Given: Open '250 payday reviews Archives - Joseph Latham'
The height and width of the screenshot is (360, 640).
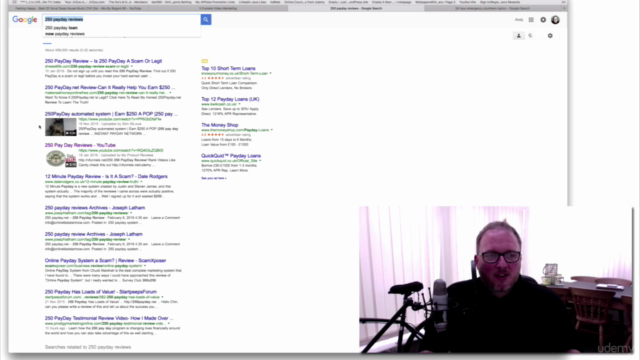Looking at the screenshot, I should (95, 208).
